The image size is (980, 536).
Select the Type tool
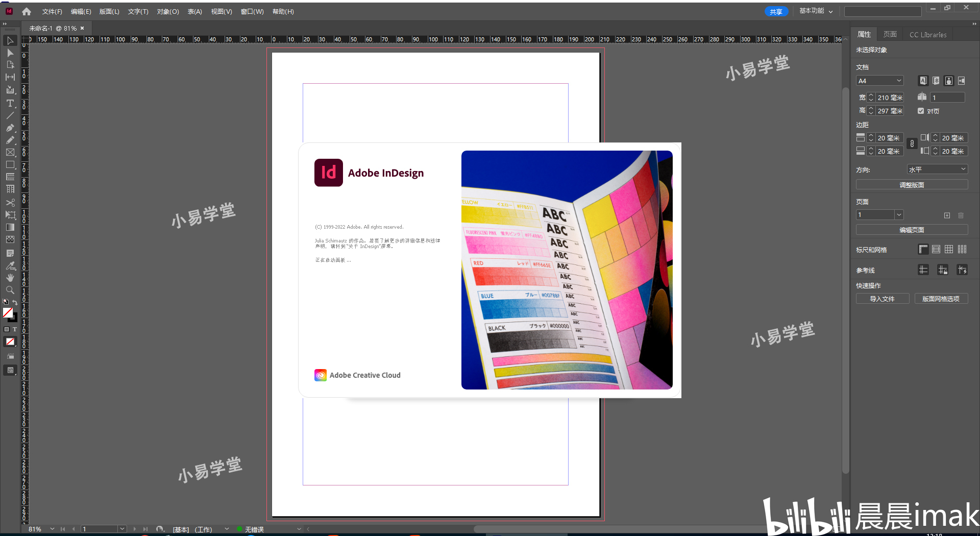coord(10,103)
